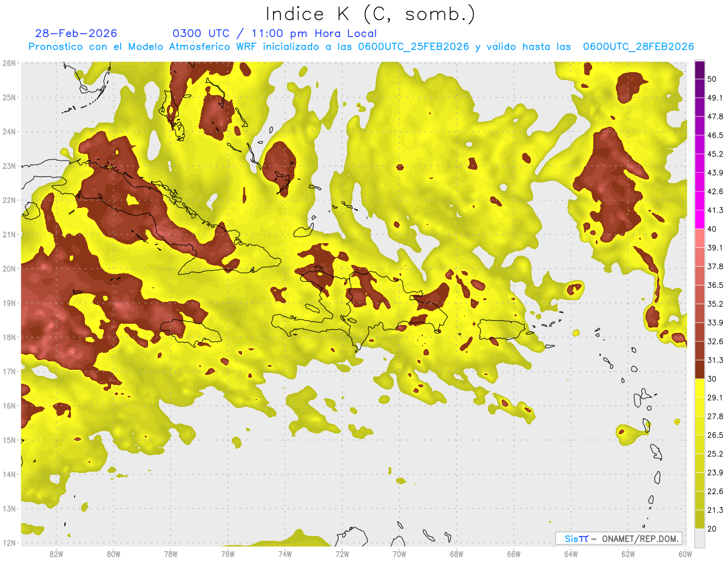The image size is (728, 562).
Task: Click the colorbar value '43.9'
Action: click(715, 173)
